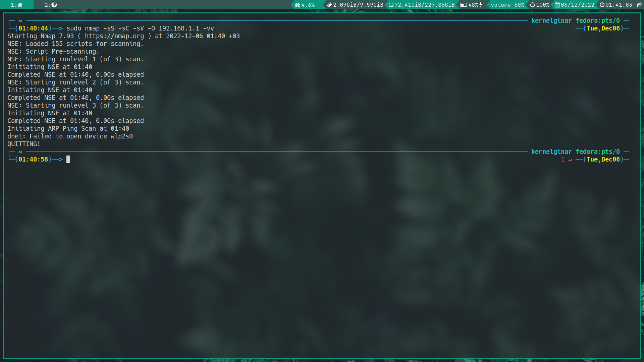Click the CPU usage gauge icon
644x362 pixels.
point(297,5)
